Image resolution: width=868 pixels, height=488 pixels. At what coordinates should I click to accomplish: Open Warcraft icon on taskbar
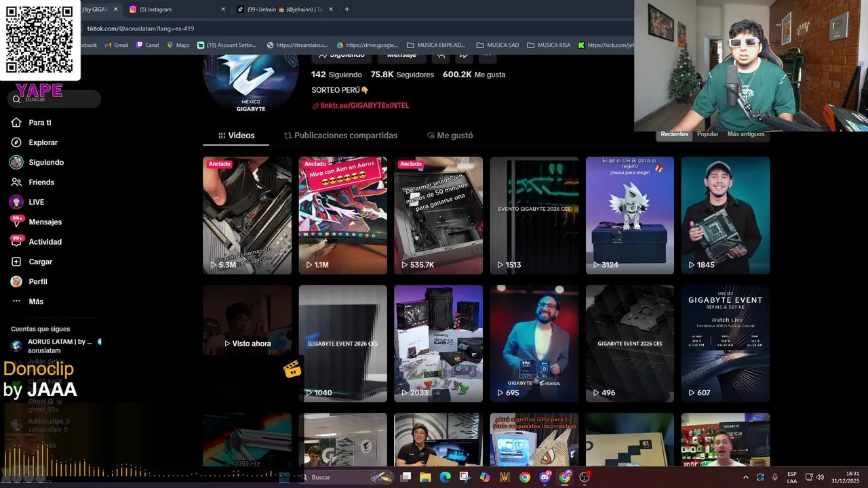505,477
